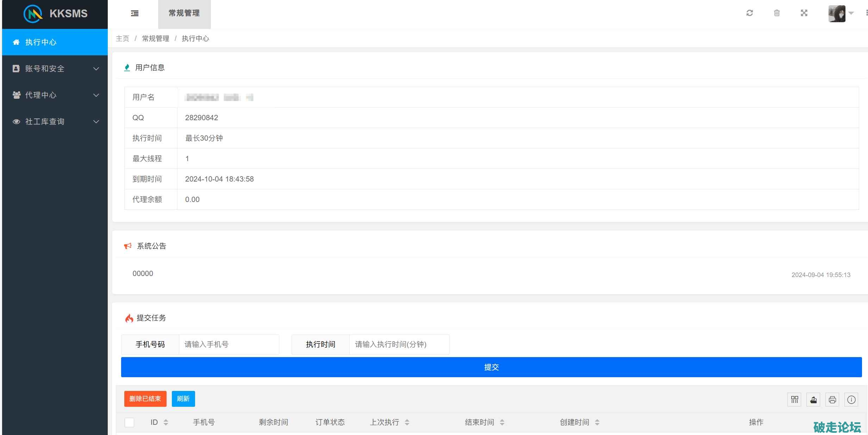
Task: Click the table export icon
Action: (813, 399)
